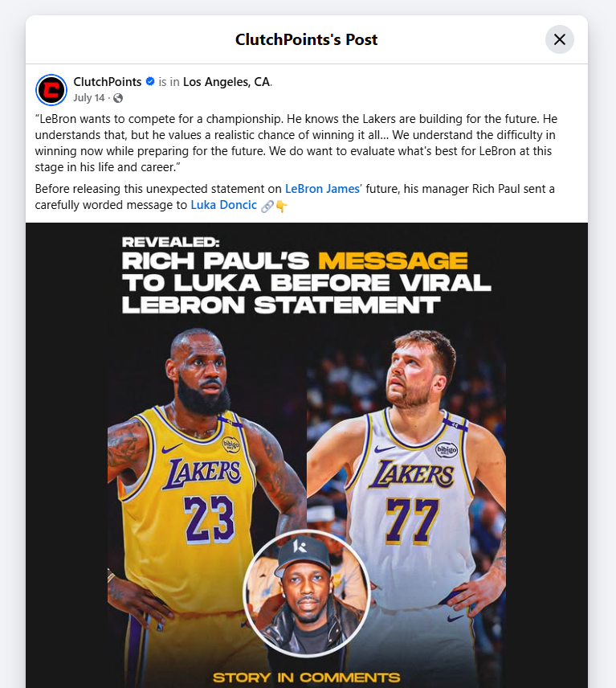Click the quoted LeBron statement paragraph
616x688 pixels.
tap(296, 143)
